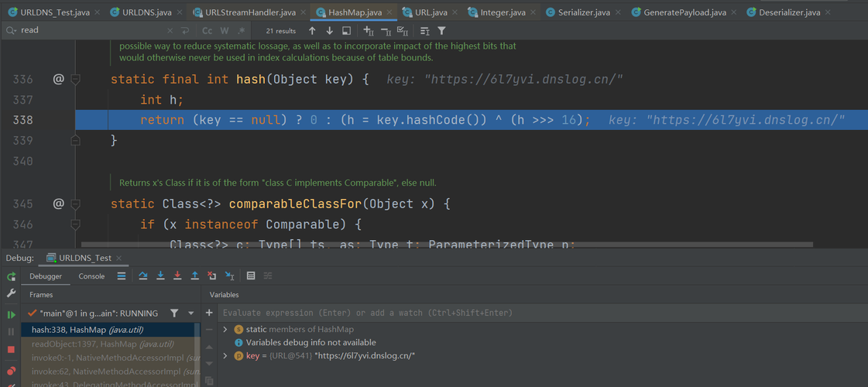Image resolution: width=868 pixels, height=387 pixels.
Task: Click the editor horizontal scrollbar
Action: pos(447,244)
